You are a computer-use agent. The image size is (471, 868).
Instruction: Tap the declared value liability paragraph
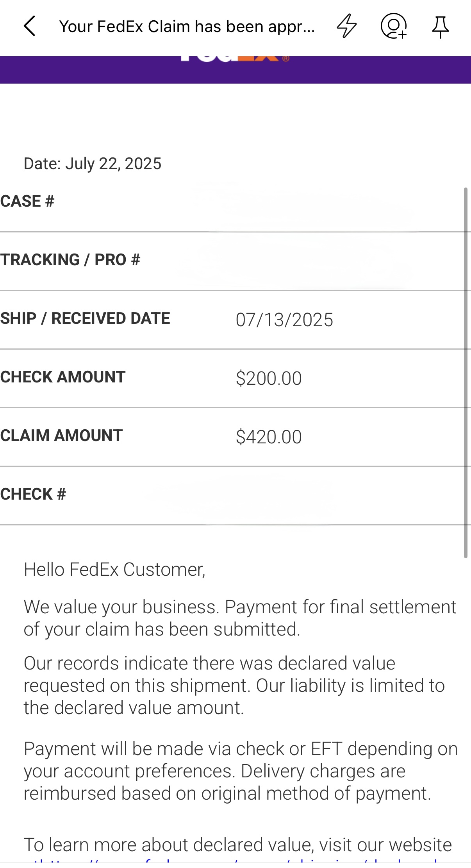click(x=234, y=686)
